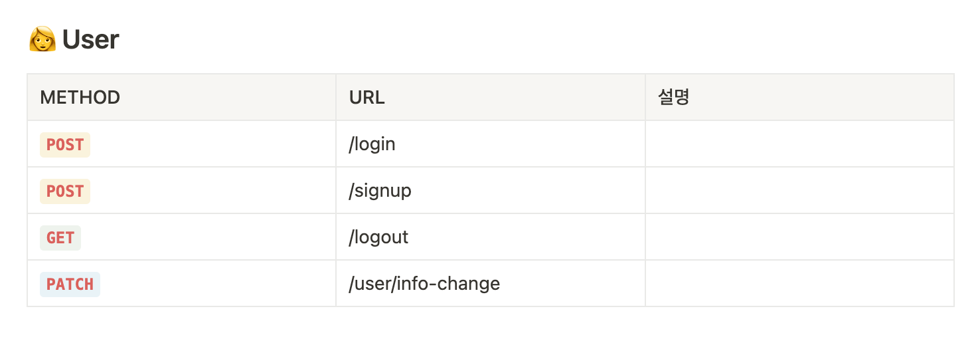
Task: Click the empty 설명 cell for /user/info-change
Action: [x=800, y=283]
